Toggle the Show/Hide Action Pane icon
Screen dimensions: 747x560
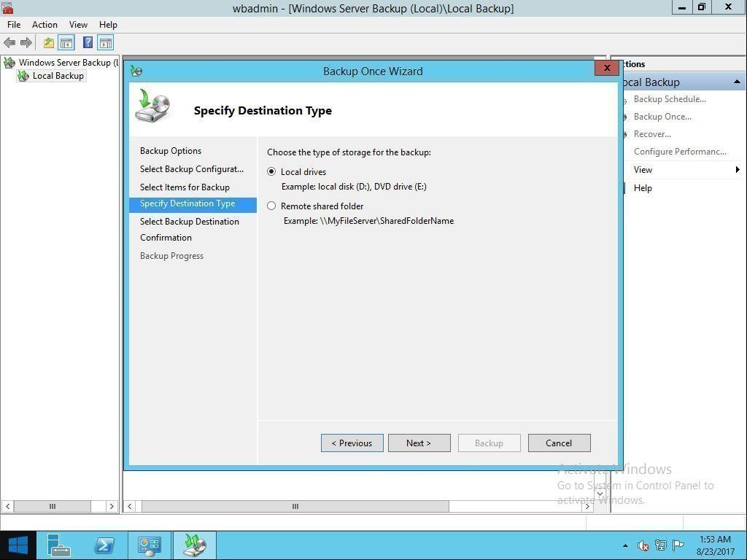(105, 43)
